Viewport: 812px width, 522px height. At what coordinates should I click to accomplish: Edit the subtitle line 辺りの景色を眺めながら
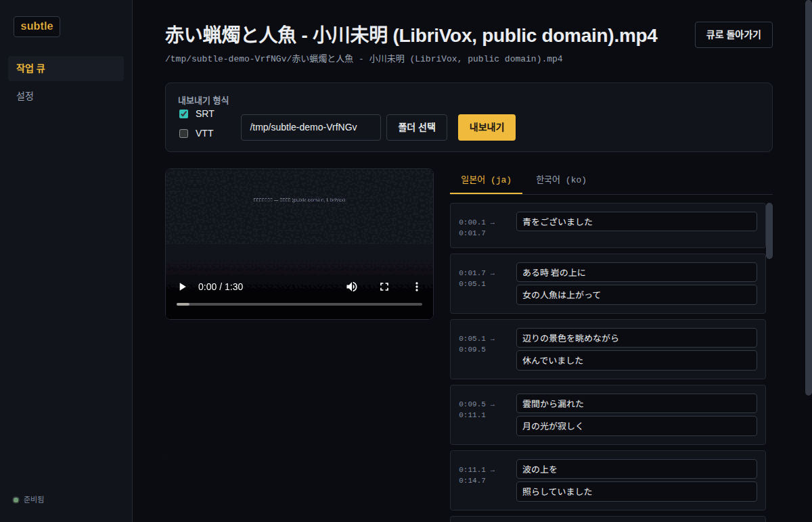click(636, 338)
